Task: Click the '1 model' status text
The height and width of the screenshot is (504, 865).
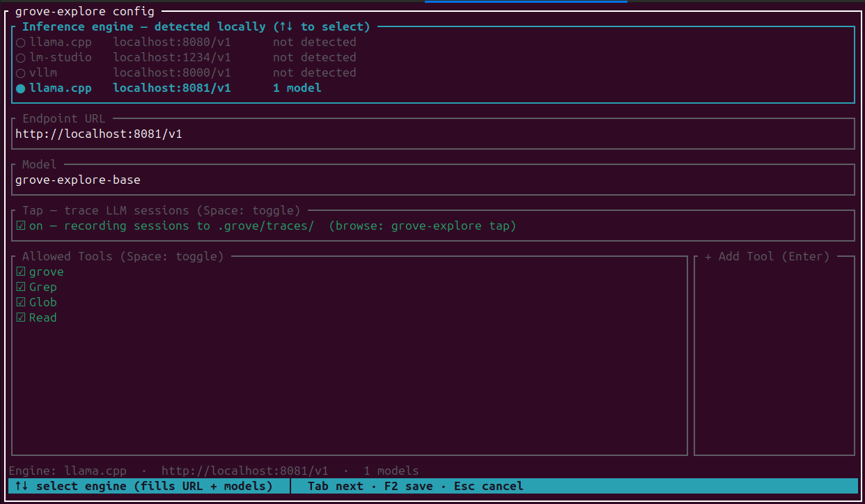Action: click(297, 88)
